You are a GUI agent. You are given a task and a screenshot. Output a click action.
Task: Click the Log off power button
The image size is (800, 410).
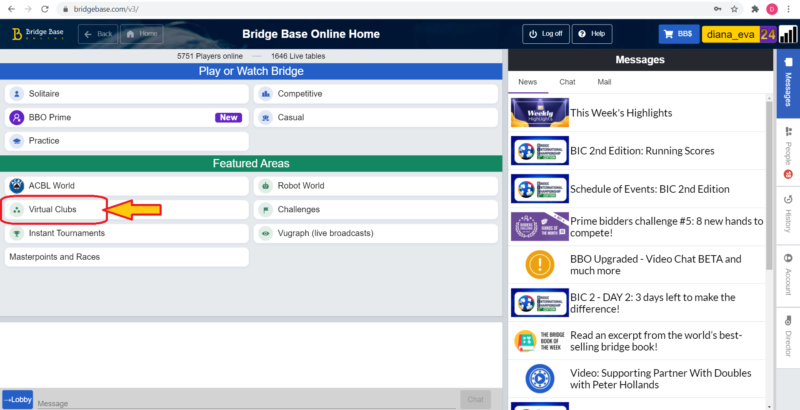coord(545,33)
